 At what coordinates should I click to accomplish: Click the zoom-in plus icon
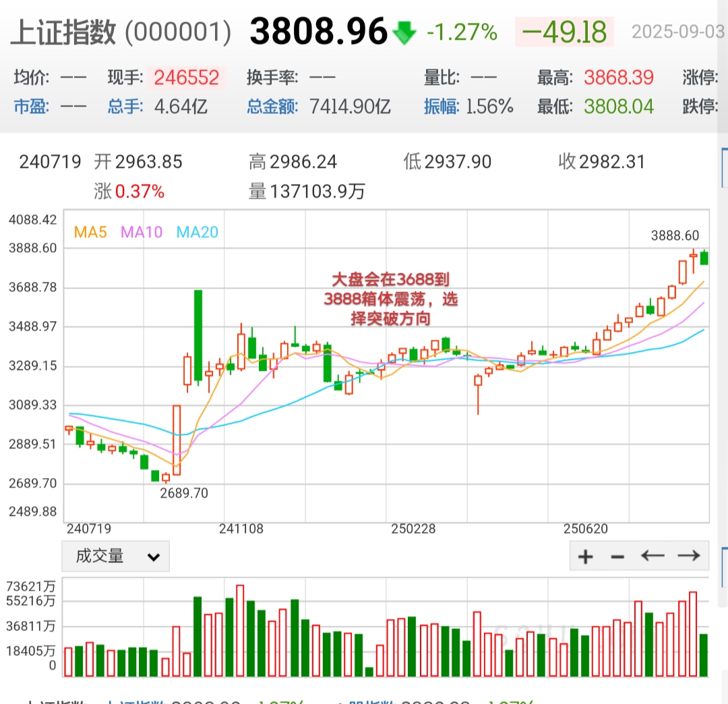click(x=585, y=556)
